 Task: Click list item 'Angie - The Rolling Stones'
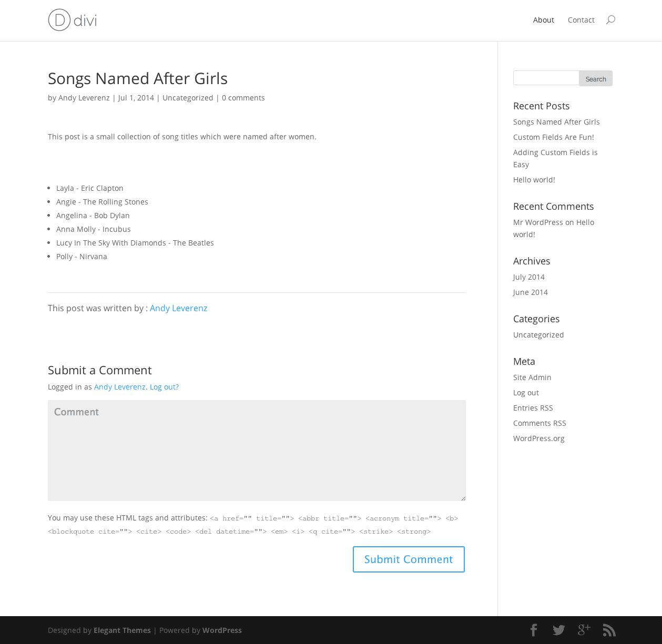(102, 202)
